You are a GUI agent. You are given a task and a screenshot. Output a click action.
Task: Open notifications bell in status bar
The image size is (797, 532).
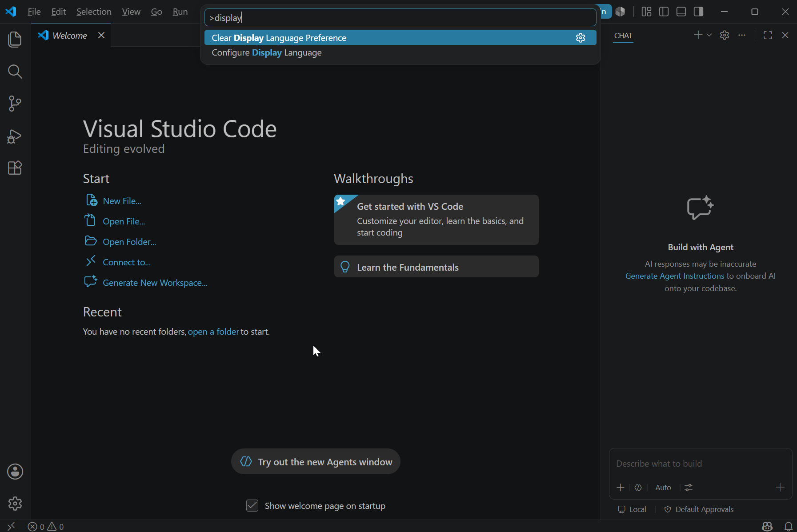[x=788, y=527]
